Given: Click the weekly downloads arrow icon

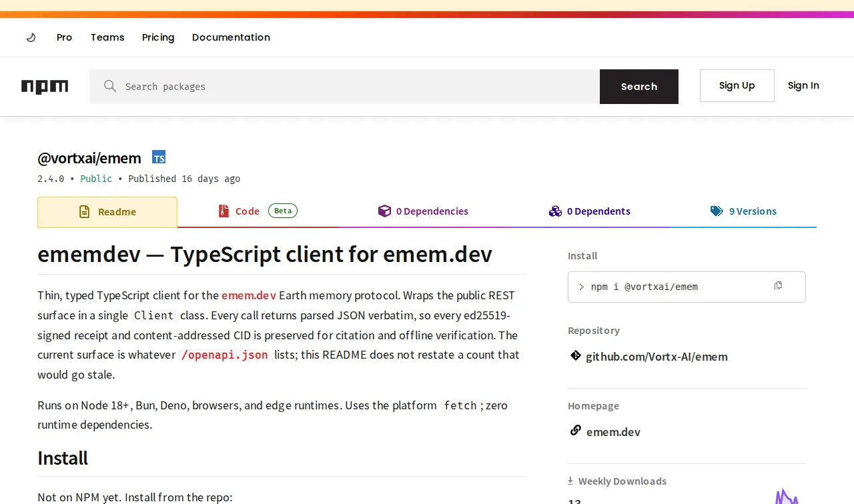Looking at the screenshot, I should (x=570, y=481).
